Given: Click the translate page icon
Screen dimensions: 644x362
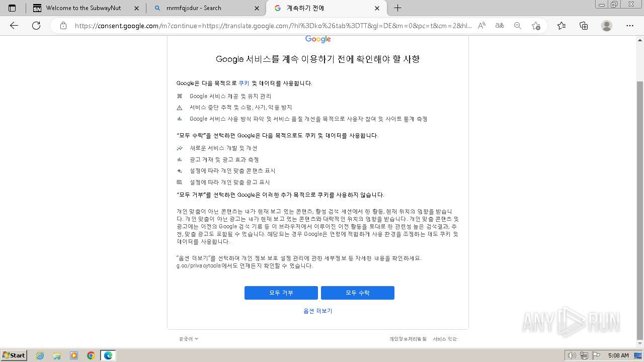Looking at the screenshot, I should (x=500, y=26).
